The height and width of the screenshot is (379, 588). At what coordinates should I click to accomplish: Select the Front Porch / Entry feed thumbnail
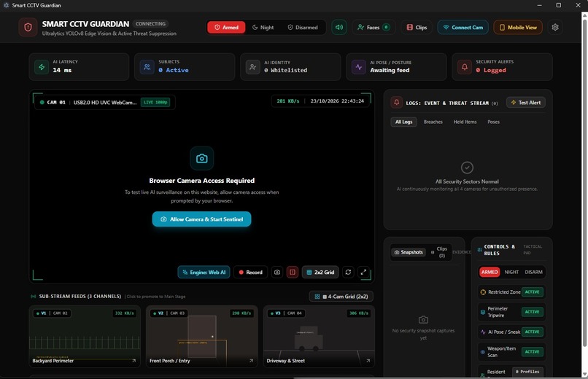(202, 336)
